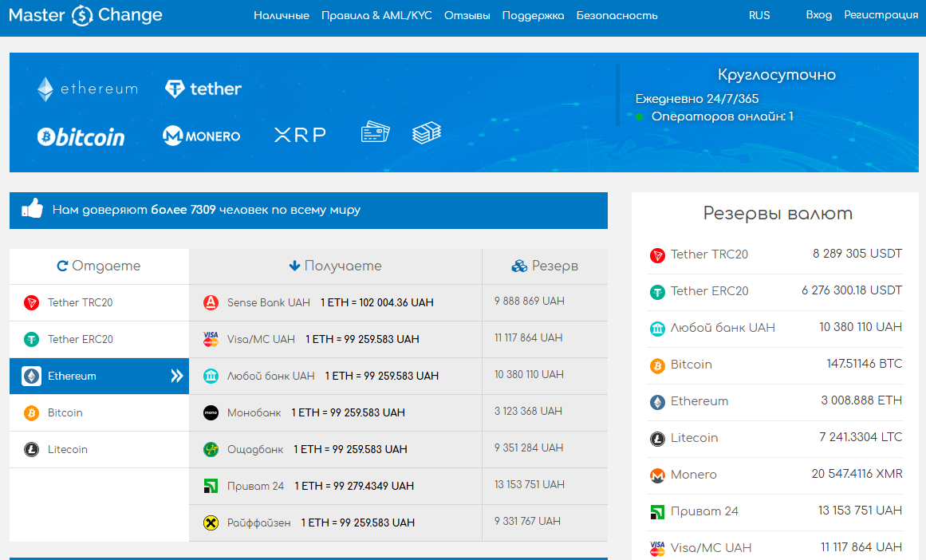Open the Отзывы menu item
926x560 pixels.
tap(467, 16)
